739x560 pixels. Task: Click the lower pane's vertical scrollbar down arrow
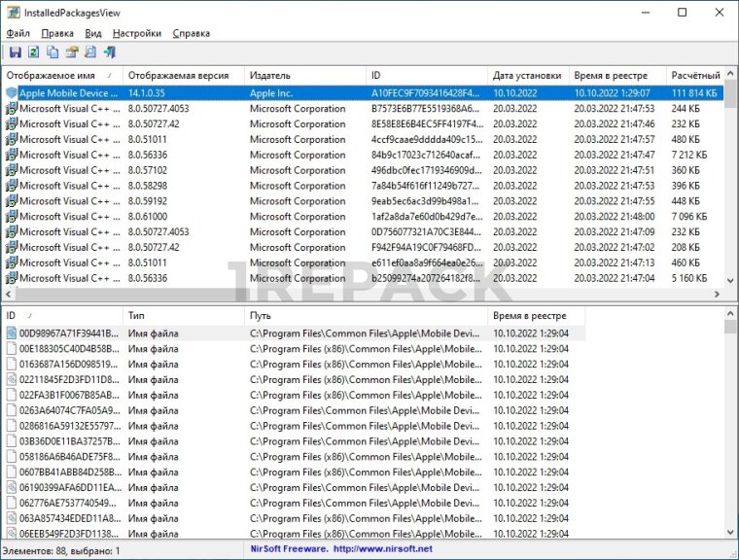pos(730,532)
